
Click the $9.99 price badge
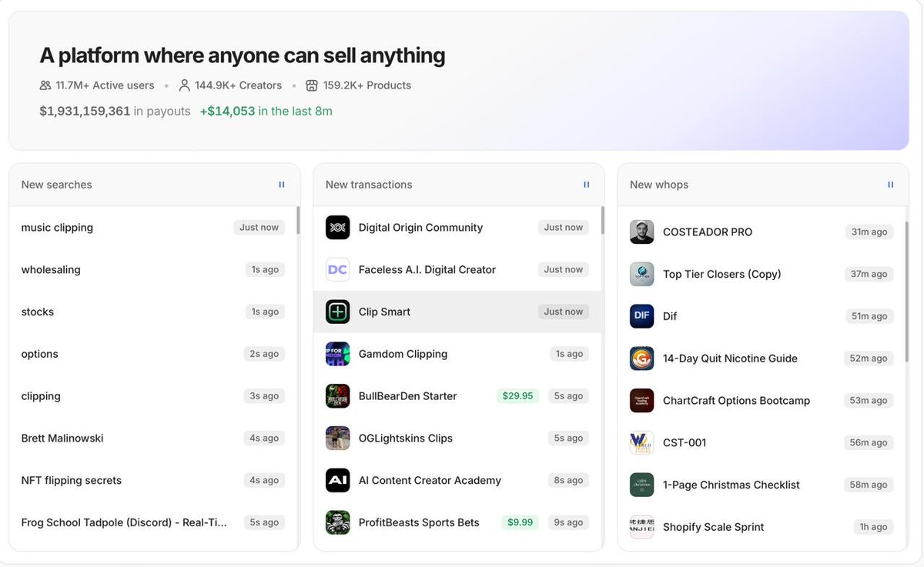click(x=520, y=522)
